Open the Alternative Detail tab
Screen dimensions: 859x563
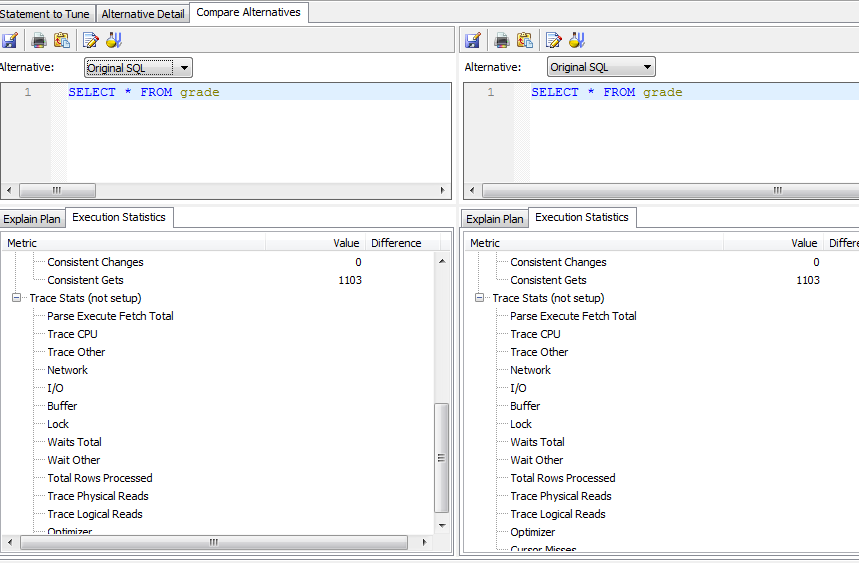tap(143, 14)
